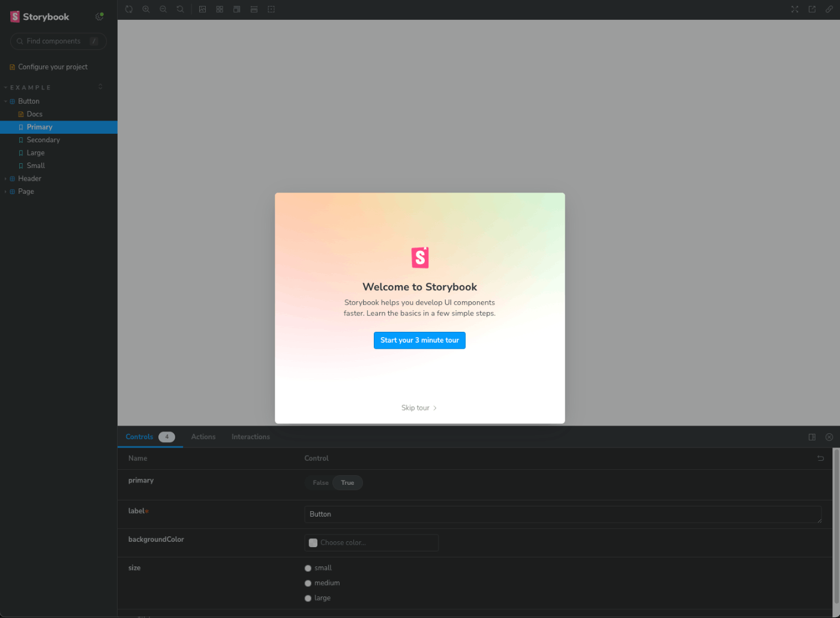The image size is (840, 618).
Task: Enable the measure tool
Action: (254, 10)
